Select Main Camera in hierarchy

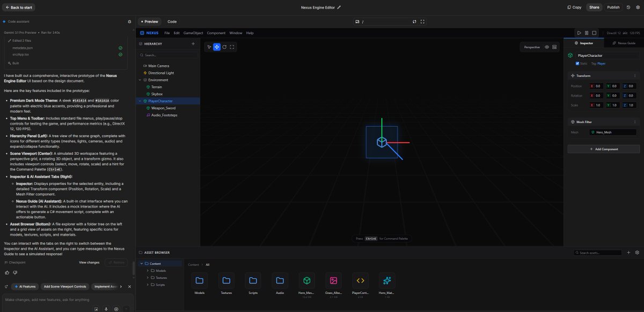(x=159, y=65)
